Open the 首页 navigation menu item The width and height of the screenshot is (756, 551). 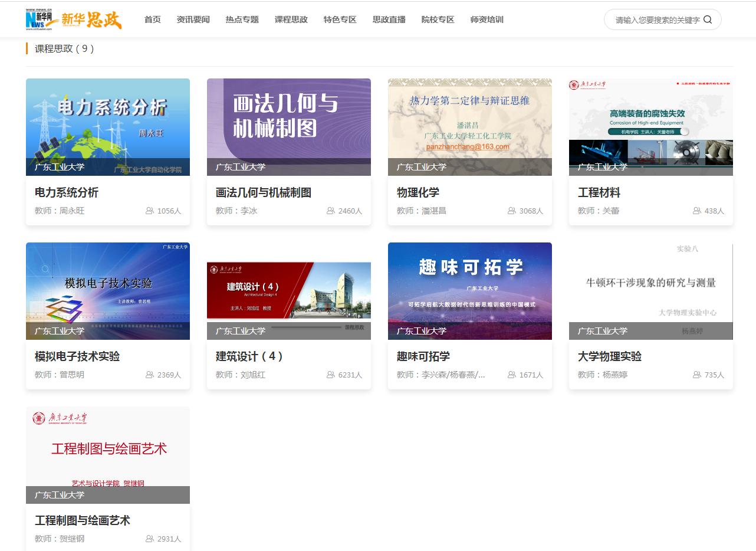[153, 19]
